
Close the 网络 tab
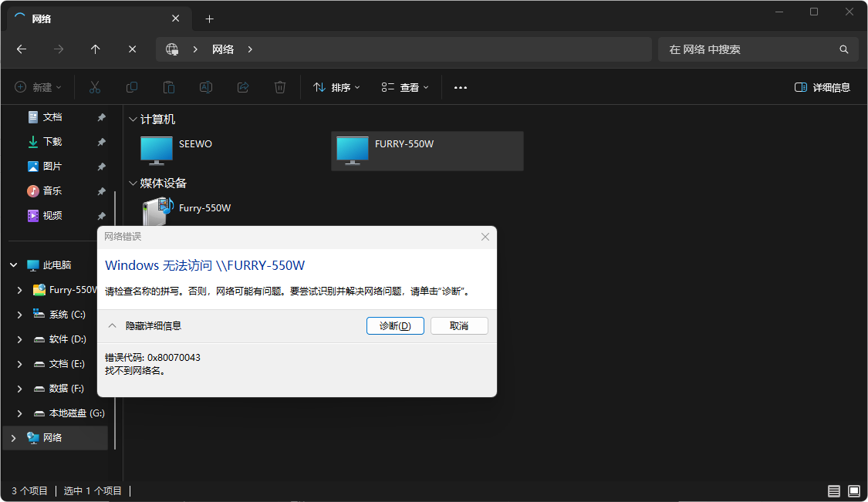pos(175,19)
